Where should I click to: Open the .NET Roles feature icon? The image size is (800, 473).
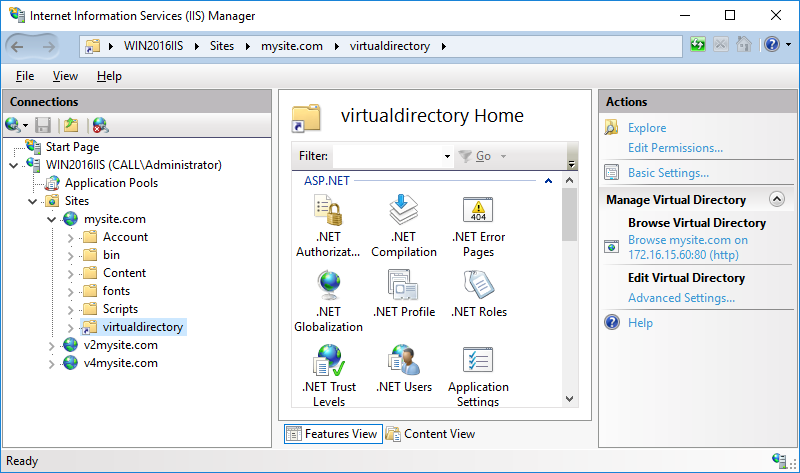478,286
